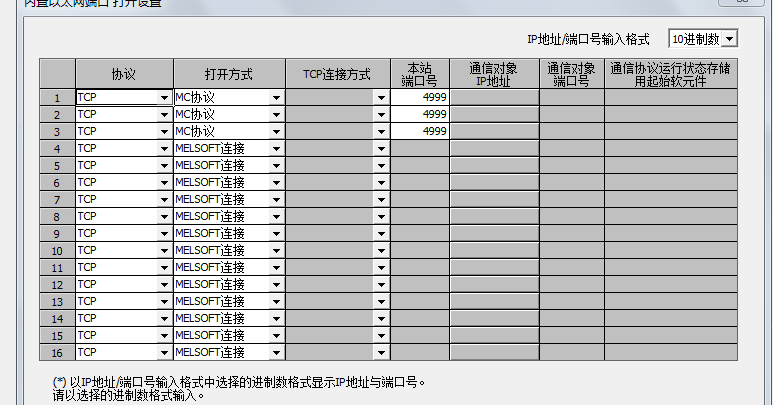The image size is (773, 405).
Task: Open row 4 MELSOFT连接 open method dropdown
Action: [275, 149]
